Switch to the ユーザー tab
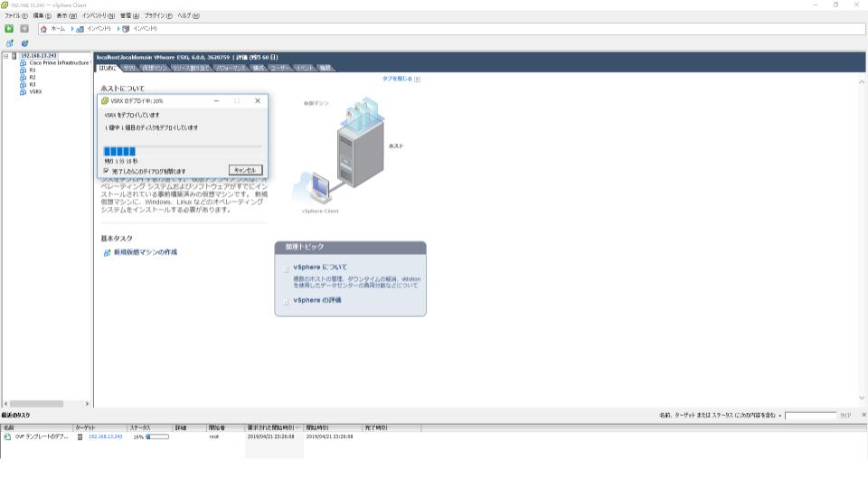This screenshot has width=868, height=488. (279, 68)
